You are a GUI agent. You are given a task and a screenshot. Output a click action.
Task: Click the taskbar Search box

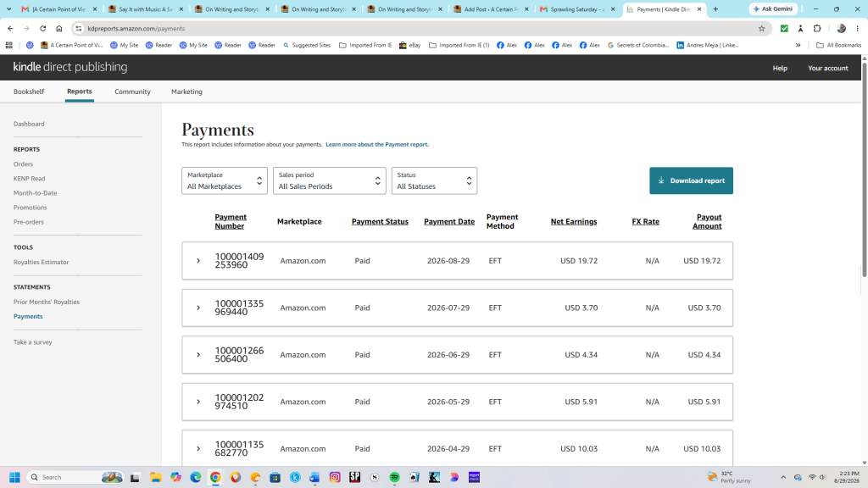[x=75, y=477]
